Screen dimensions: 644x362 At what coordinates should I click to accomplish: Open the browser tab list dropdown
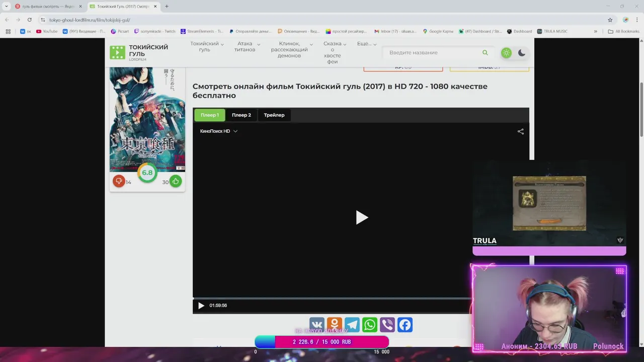[x=6, y=6]
